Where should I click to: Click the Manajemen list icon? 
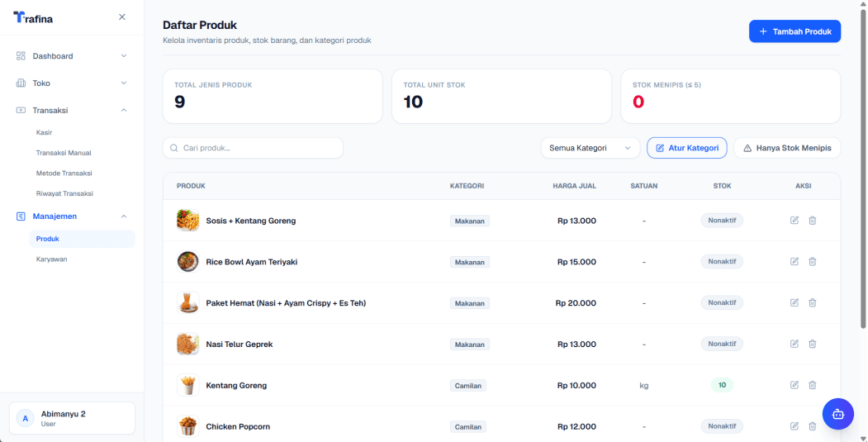pyautogui.click(x=21, y=216)
